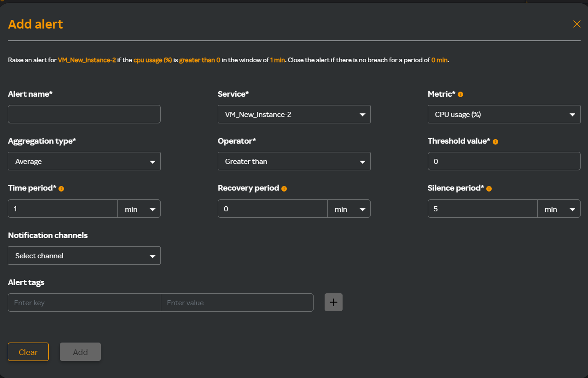588x378 pixels.
Task: Open the Notification channels Select channel dropdown
Action: (84, 256)
